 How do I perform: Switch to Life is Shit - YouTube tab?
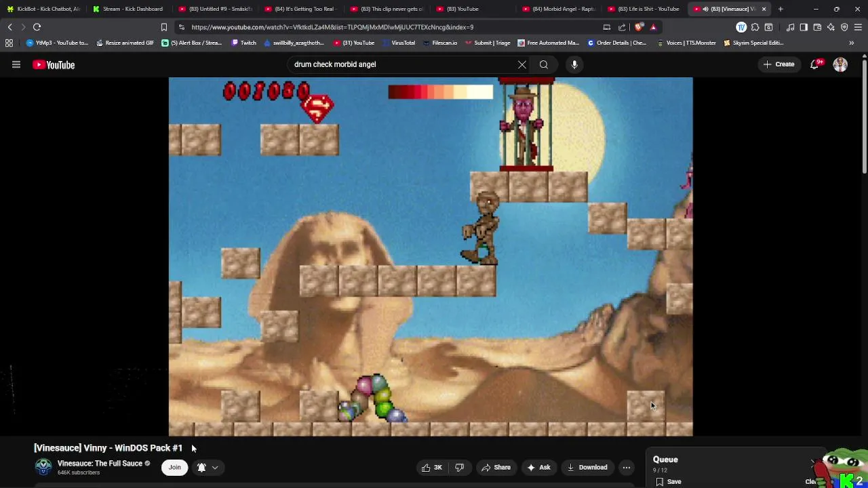[x=644, y=9]
